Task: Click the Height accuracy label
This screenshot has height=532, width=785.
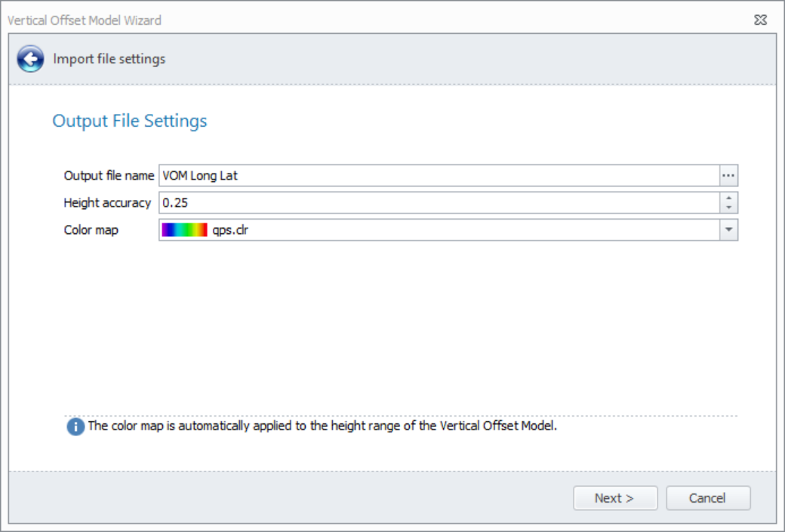Action: 107,203
